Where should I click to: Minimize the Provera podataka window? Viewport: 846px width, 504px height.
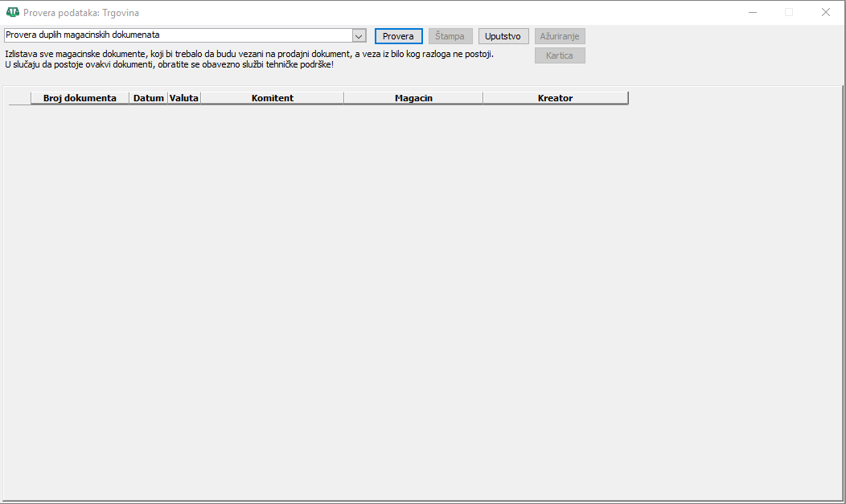coord(753,12)
